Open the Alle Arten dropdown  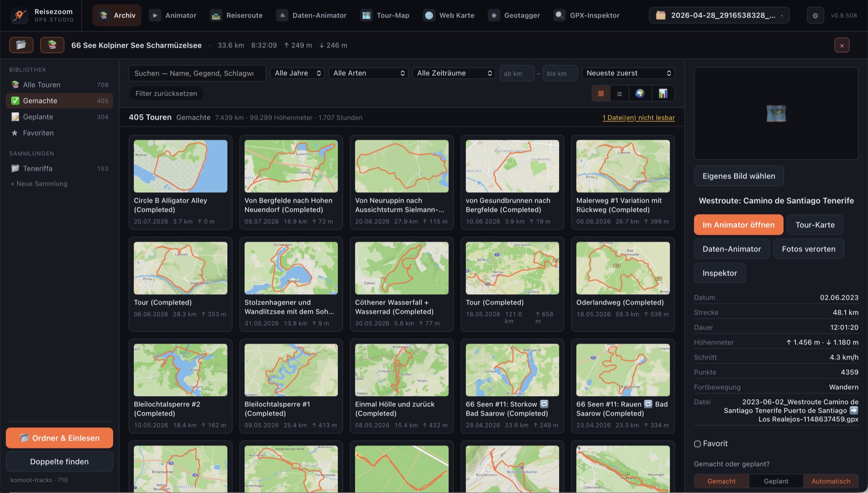368,73
